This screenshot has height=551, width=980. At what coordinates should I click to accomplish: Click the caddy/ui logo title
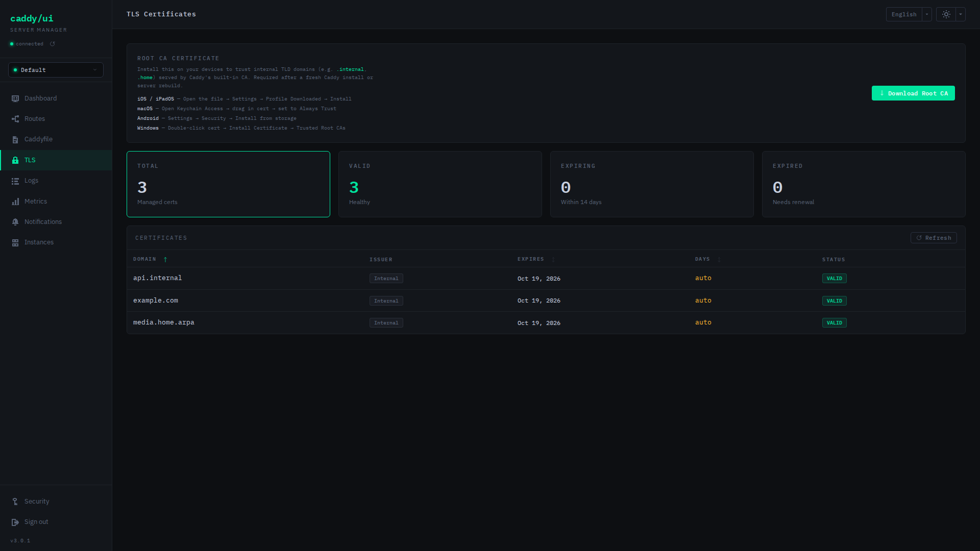tap(32, 18)
